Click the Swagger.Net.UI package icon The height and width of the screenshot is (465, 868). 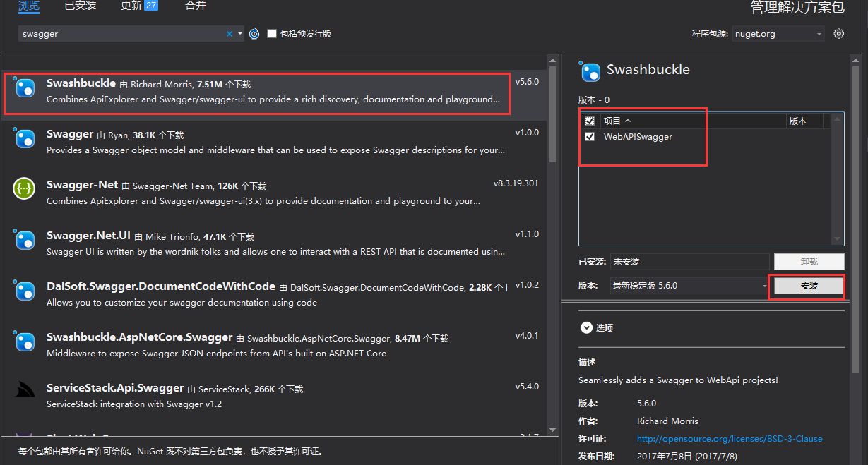click(x=25, y=241)
